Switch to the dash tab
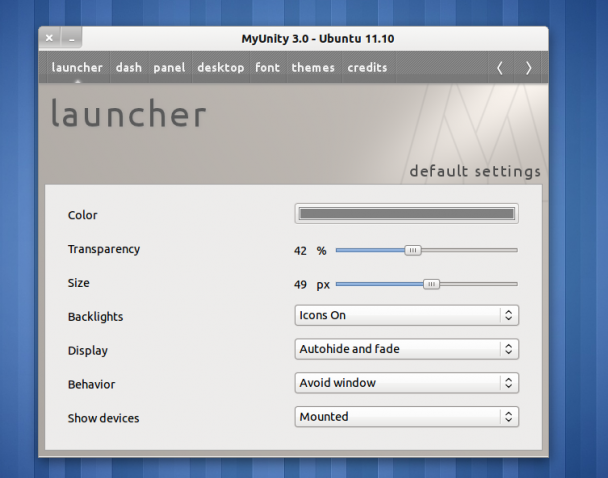The image size is (608, 478). pos(129,67)
